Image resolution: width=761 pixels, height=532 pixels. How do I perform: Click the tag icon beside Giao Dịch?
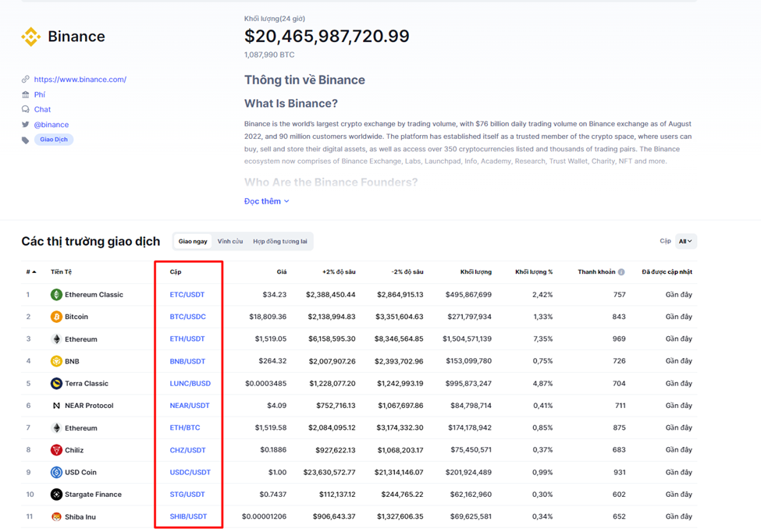25,140
